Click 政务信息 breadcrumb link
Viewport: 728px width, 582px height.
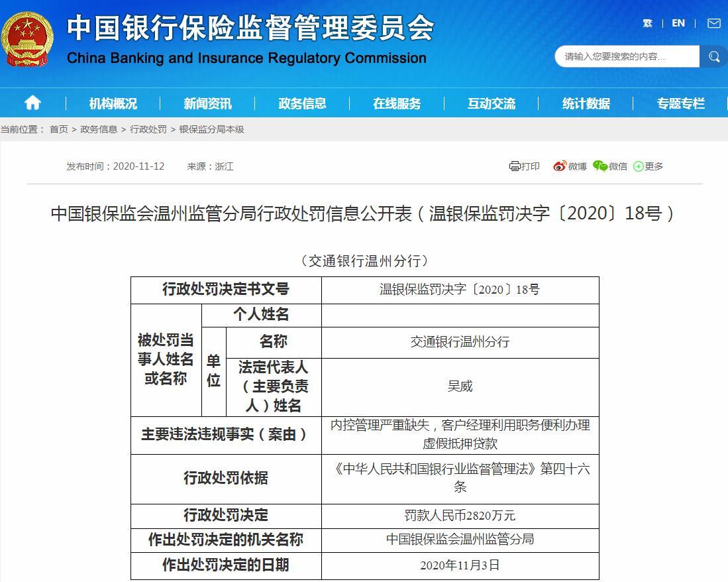click(99, 130)
